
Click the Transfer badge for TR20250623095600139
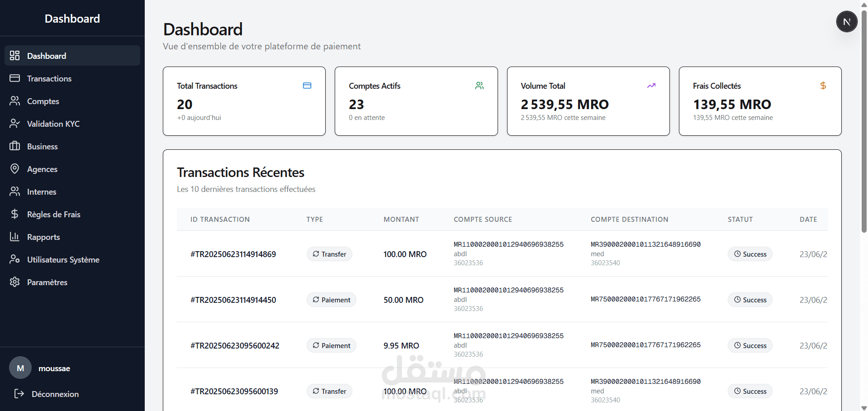[329, 391]
